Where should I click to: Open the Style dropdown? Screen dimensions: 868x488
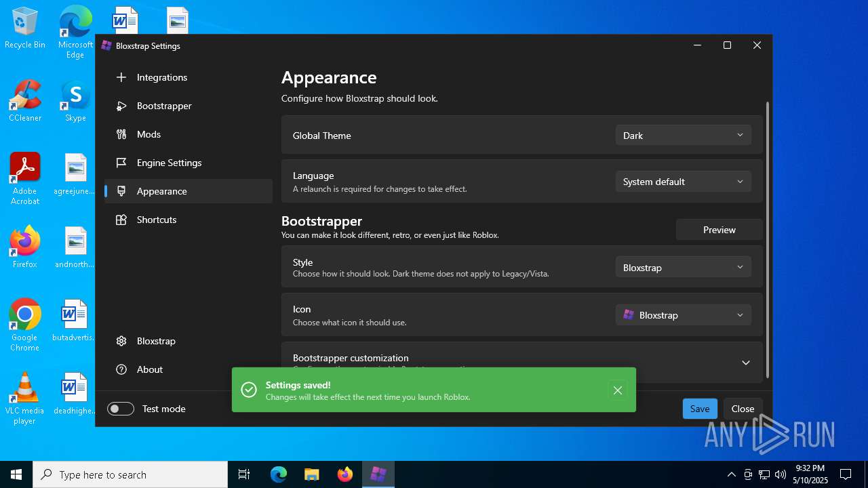(684, 268)
